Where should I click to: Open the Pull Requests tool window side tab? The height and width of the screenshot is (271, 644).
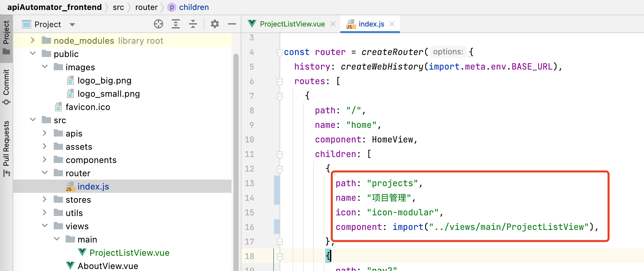tap(6, 148)
